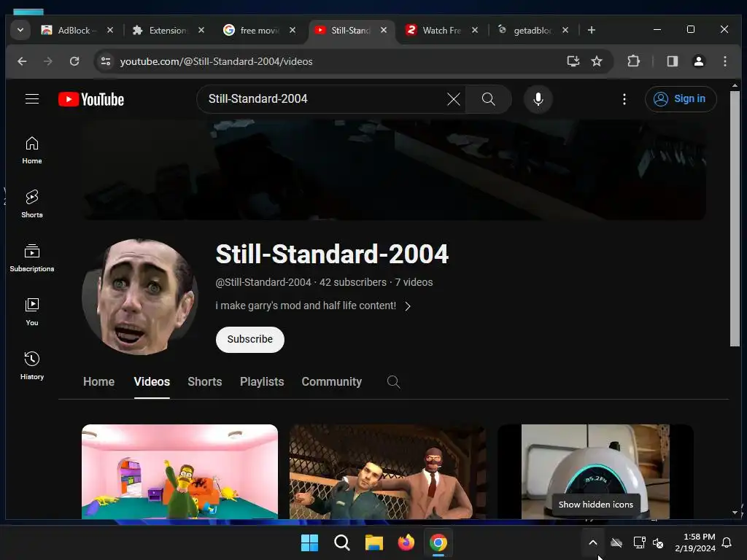This screenshot has width=747, height=560.
Task: Open the YouTube guide hamburger menu
Action: pyautogui.click(x=32, y=99)
